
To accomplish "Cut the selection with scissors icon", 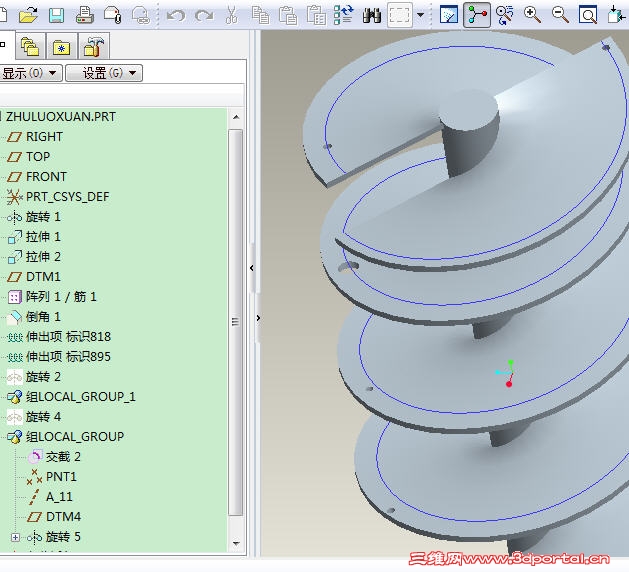I will coord(231,15).
